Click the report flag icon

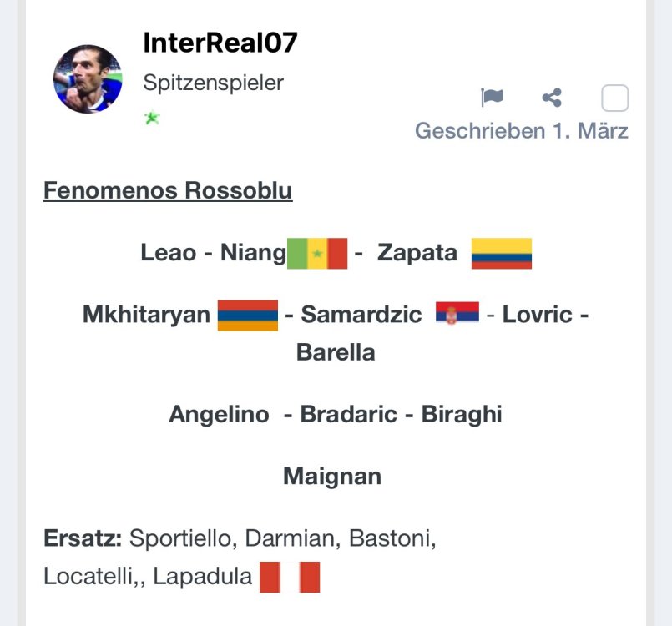pyautogui.click(x=493, y=98)
